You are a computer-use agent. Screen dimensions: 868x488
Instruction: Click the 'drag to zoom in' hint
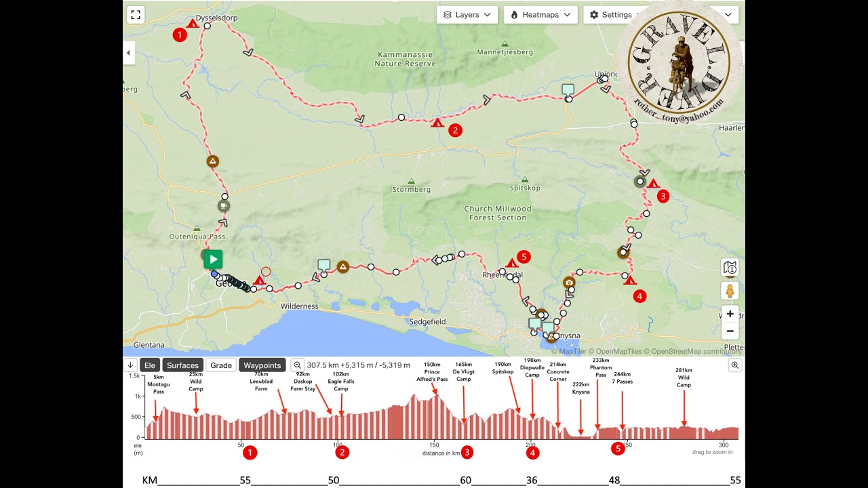712,452
